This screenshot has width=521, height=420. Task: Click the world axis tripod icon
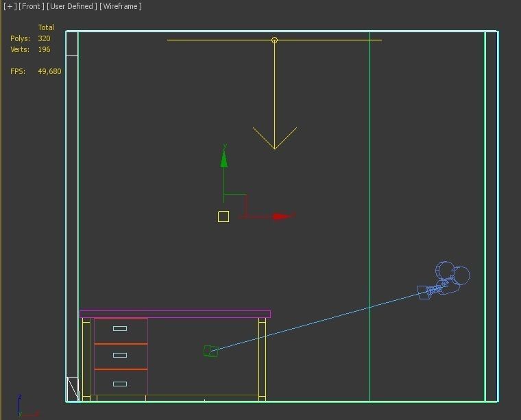(x=27, y=406)
